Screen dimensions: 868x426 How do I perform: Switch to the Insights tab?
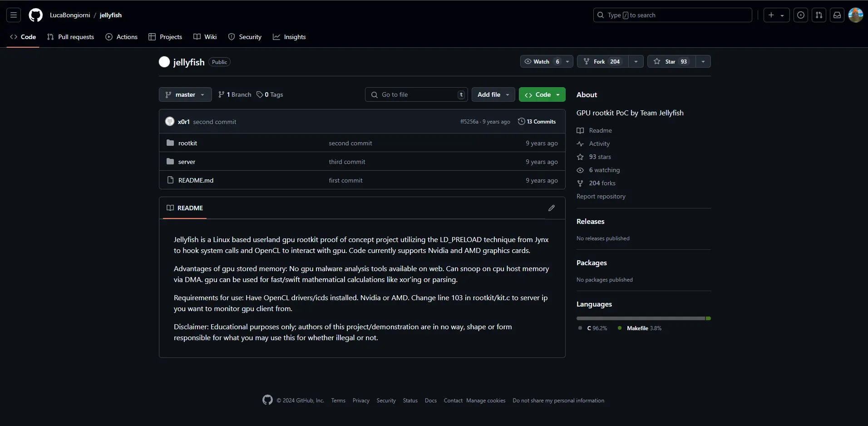[289, 37]
